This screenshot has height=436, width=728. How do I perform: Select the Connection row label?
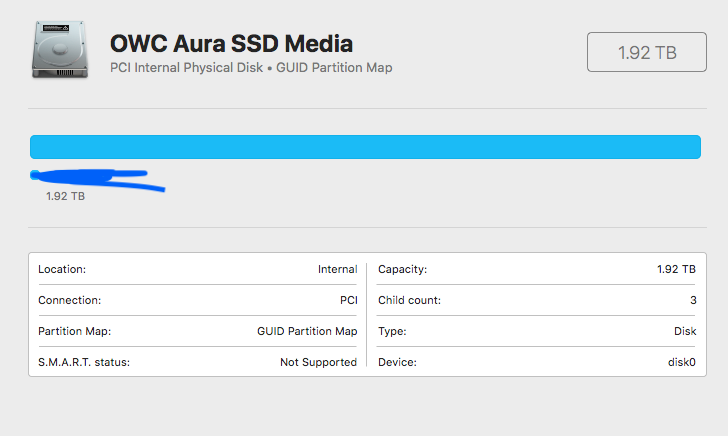coord(70,300)
